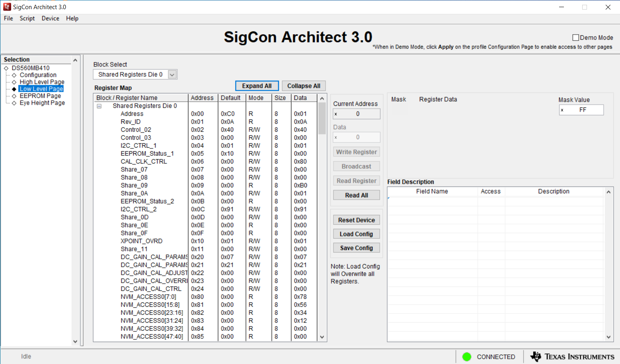Select the diamond icon beside Configuration

tap(14, 75)
